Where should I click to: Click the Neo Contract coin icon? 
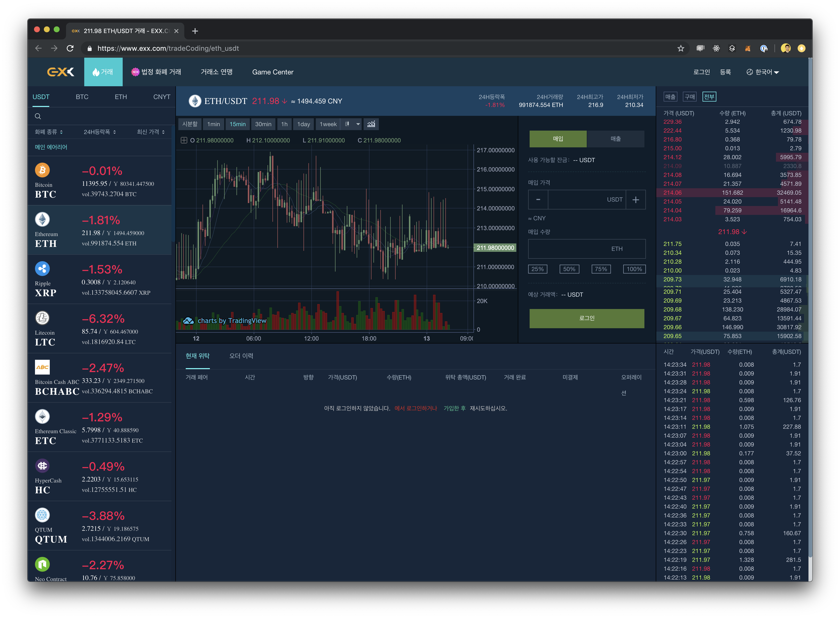(42, 564)
